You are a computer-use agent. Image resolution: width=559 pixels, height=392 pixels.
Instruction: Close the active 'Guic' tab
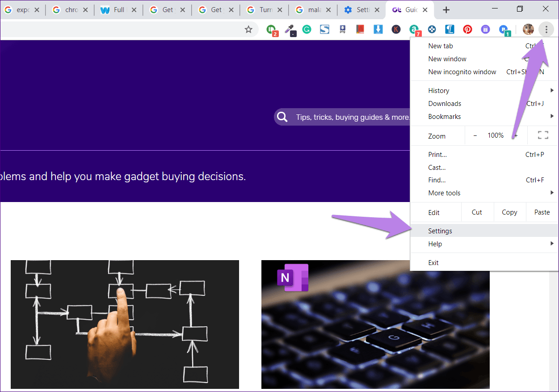pos(425,10)
